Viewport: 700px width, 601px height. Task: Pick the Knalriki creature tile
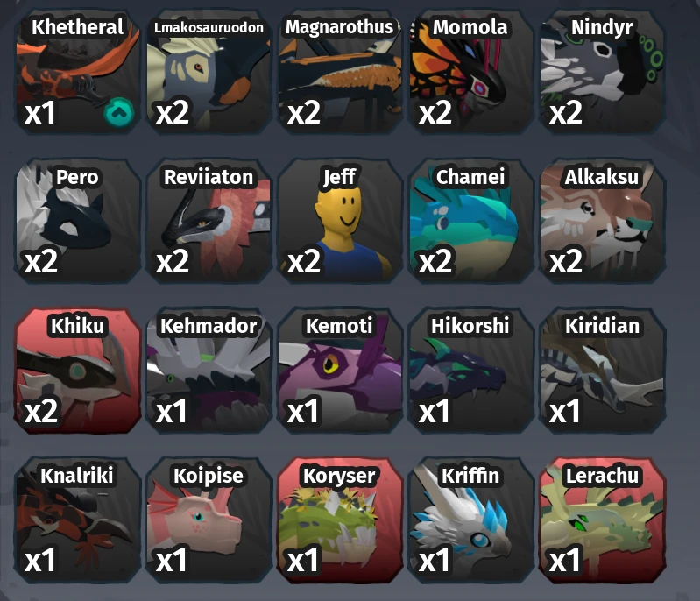77,520
